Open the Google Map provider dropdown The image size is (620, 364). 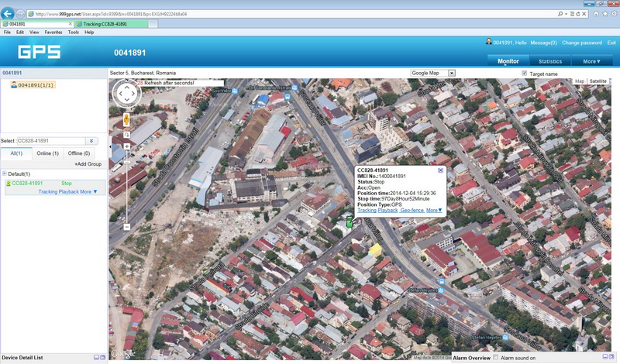click(x=452, y=73)
